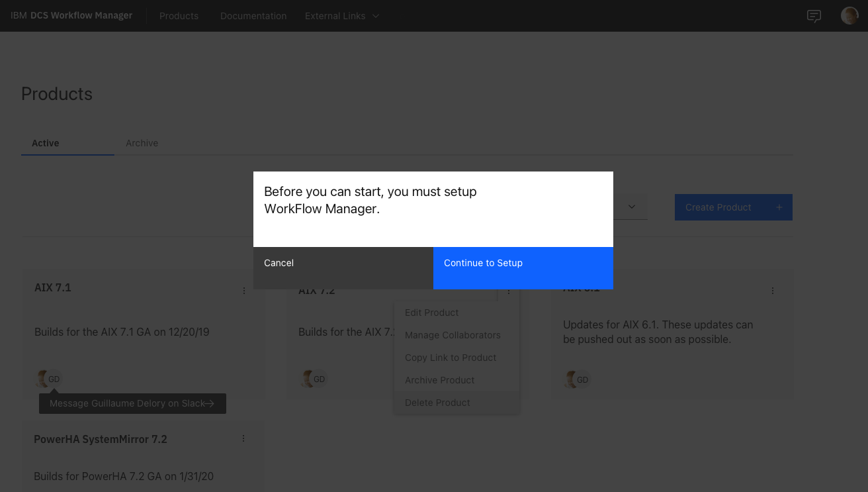This screenshot has height=492, width=868.
Task: Click the Products page heading
Action: pyautogui.click(x=57, y=94)
